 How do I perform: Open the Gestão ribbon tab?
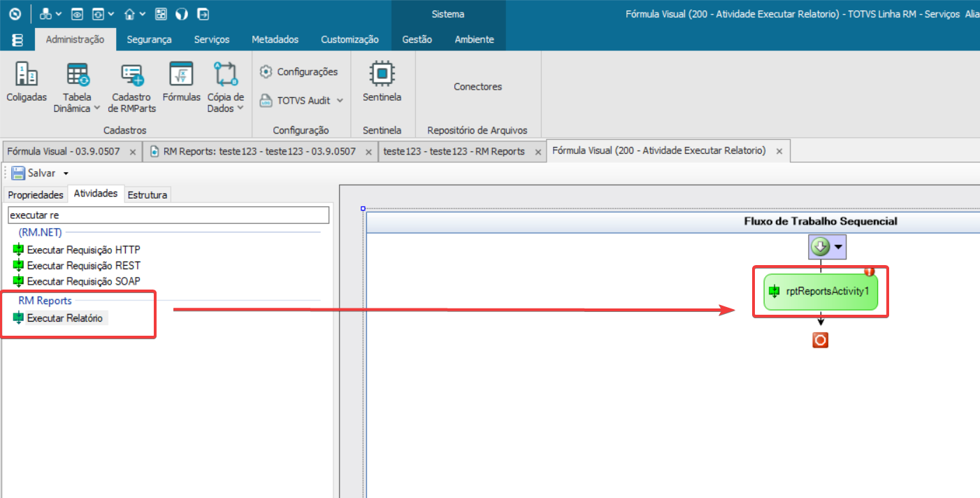(417, 40)
